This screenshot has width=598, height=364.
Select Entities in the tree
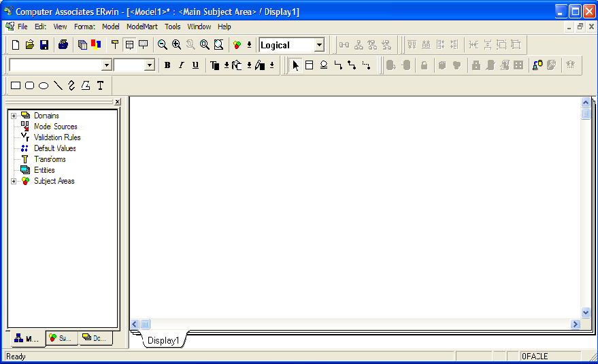[44, 170]
